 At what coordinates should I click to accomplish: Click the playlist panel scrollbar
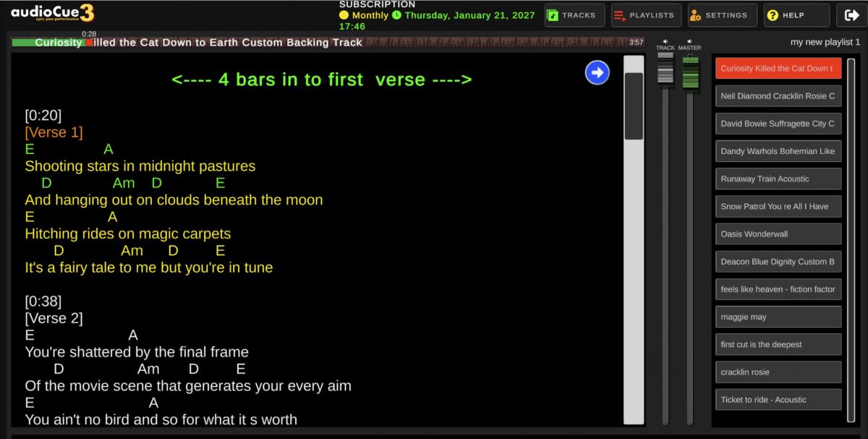pos(851,239)
